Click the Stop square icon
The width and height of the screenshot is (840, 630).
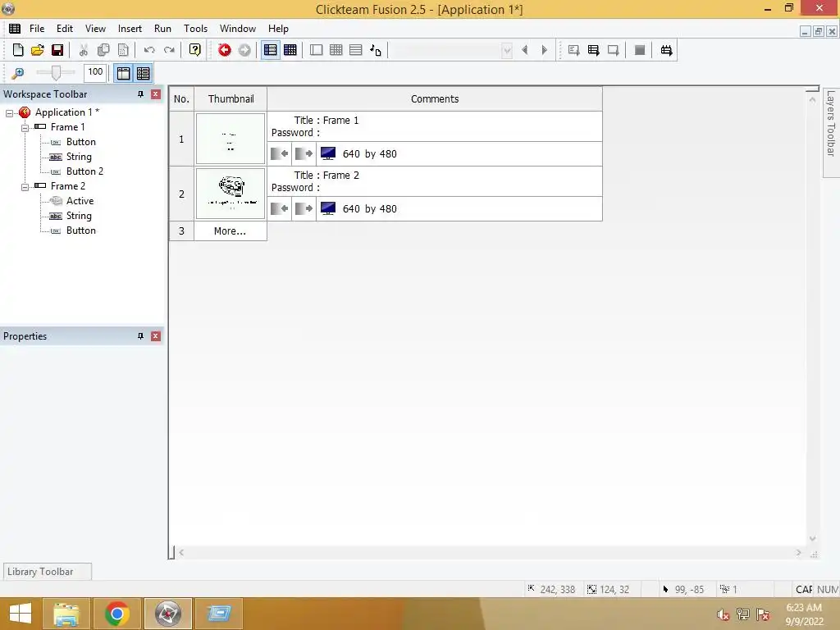(640, 50)
